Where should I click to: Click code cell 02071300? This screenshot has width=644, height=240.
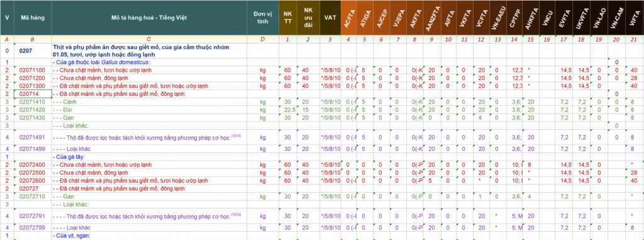point(33,86)
